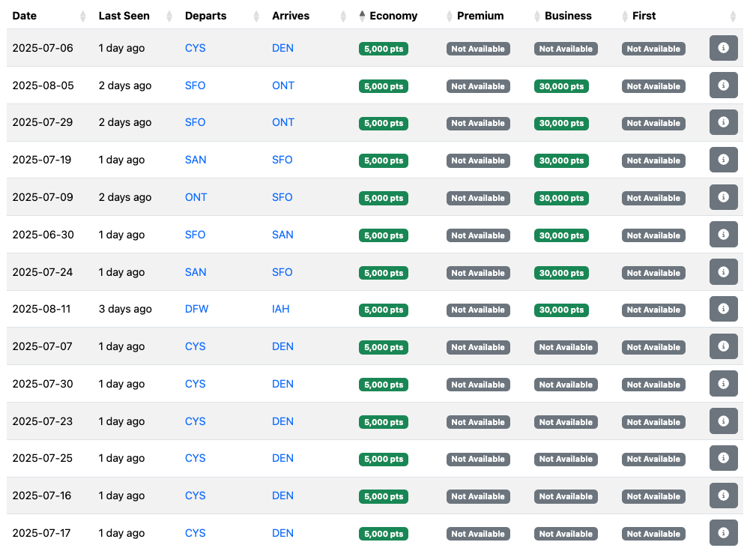The image size is (756, 551).
Task: Sort by Premium column header
Action: click(x=480, y=16)
